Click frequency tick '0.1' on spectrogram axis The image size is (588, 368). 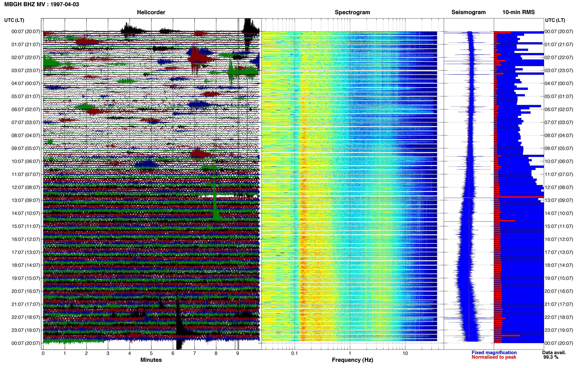[x=295, y=353]
